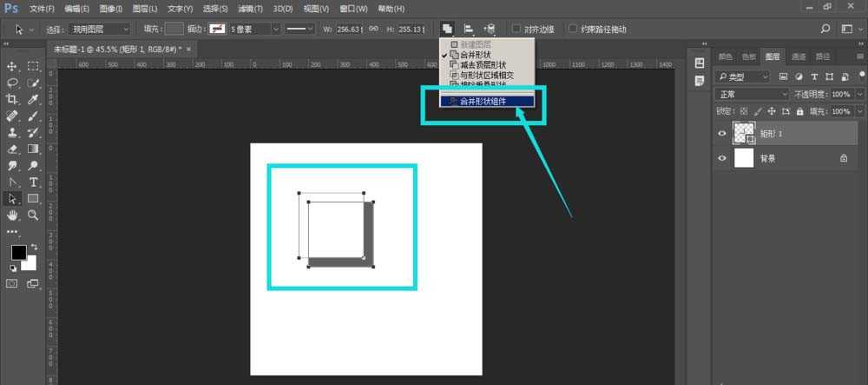The height and width of the screenshot is (385, 868).
Task: Select the Crop tool
Action: (x=13, y=99)
